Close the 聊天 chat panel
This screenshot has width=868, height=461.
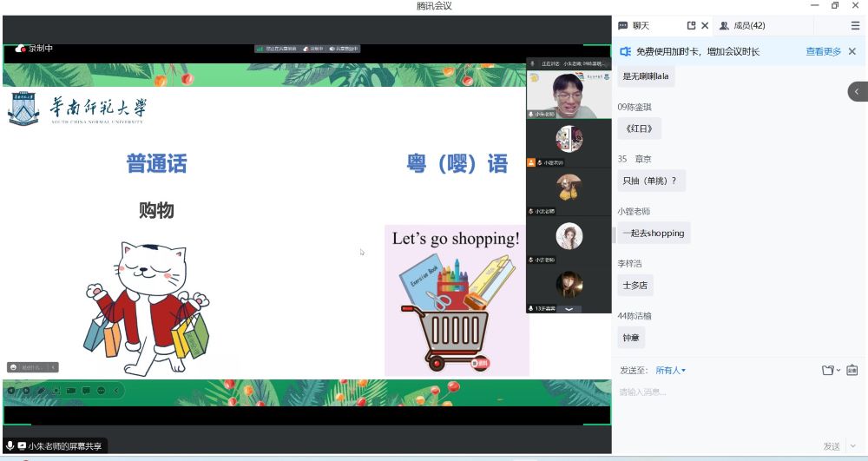(x=705, y=26)
